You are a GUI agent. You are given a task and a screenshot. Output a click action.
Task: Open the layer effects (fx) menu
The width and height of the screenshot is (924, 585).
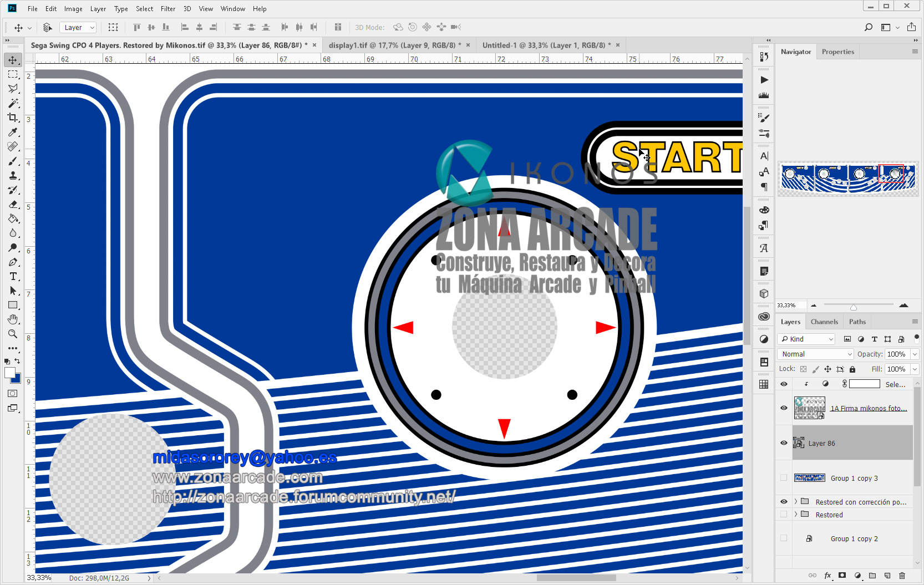pos(827,576)
